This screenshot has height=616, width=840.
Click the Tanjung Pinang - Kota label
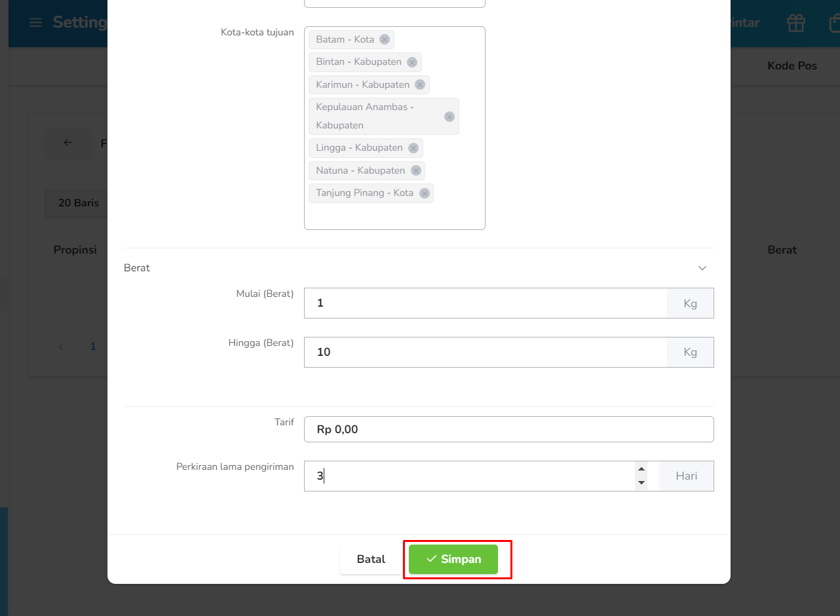click(x=365, y=193)
